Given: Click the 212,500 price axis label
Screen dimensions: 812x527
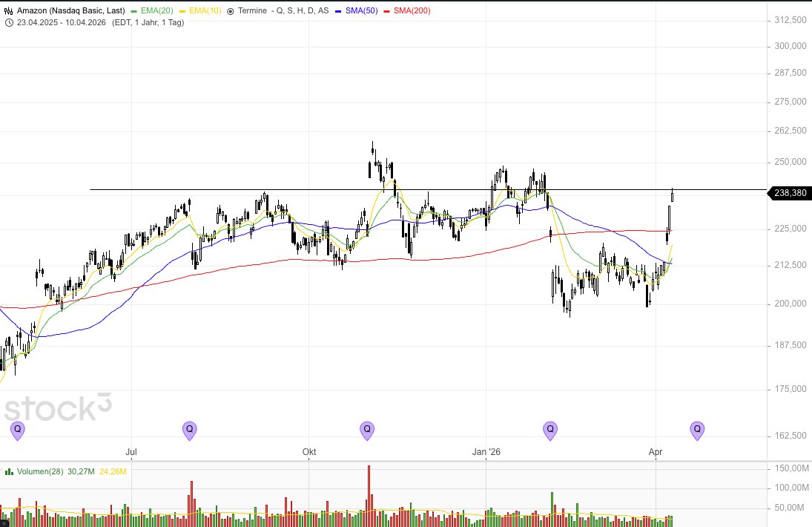Looking at the screenshot, I should [790, 265].
